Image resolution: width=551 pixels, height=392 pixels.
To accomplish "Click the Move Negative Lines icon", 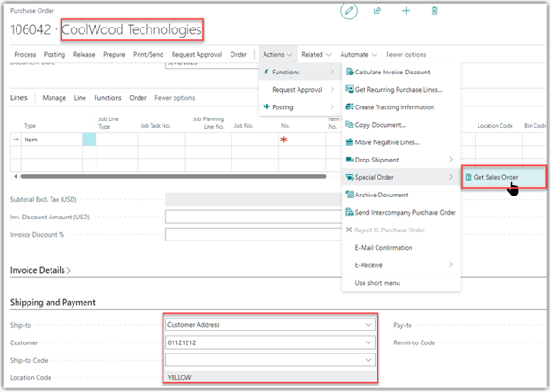I will 349,142.
